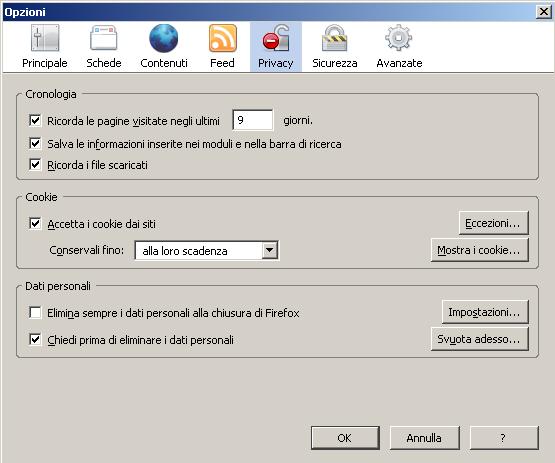
Task: Toggle 'Ricorda le pagine visitate' checkbox
Action: click(x=35, y=120)
